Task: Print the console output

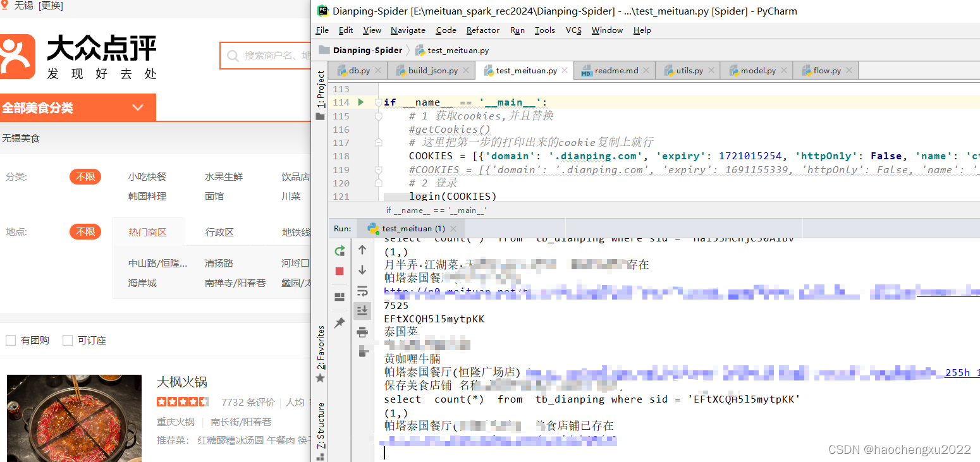Action: point(362,331)
